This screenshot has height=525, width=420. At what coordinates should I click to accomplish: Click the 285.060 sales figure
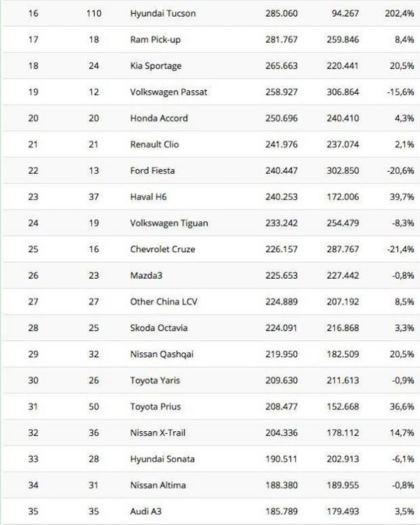point(282,14)
